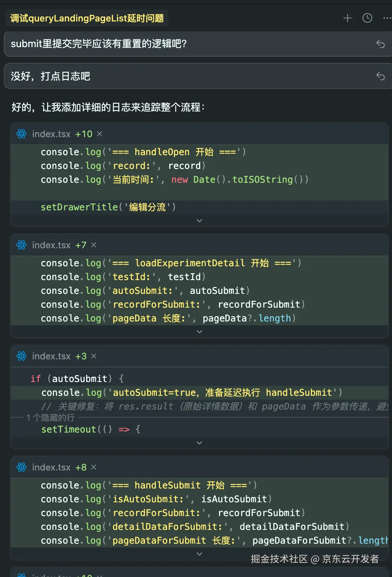Viewport: 392px width, 577px height.
Task: Click the undo icon beside 没好，打点日志吧 message
Action: [x=381, y=76]
